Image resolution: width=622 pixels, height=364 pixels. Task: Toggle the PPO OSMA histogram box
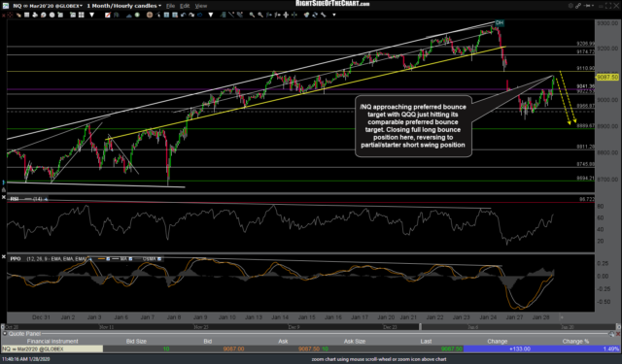(159, 258)
